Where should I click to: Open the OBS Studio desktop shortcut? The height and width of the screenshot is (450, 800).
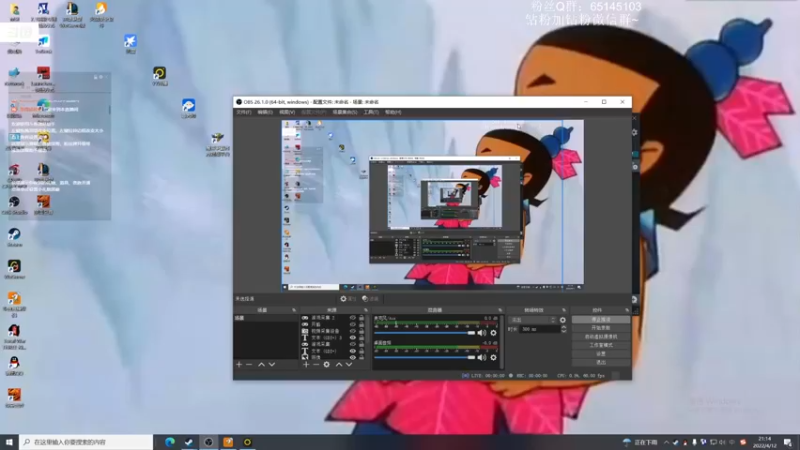(14, 205)
